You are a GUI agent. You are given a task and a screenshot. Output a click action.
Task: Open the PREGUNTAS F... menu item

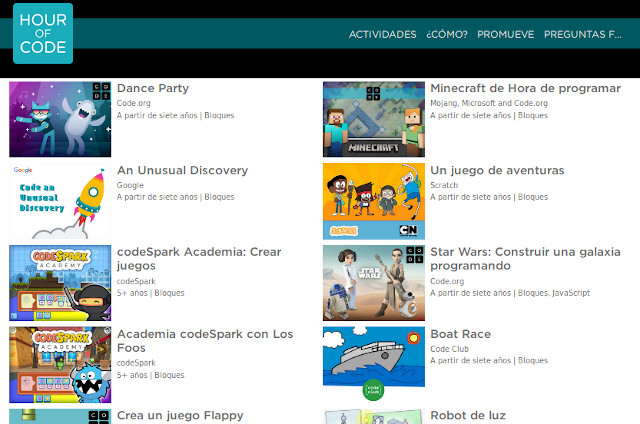tap(582, 34)
